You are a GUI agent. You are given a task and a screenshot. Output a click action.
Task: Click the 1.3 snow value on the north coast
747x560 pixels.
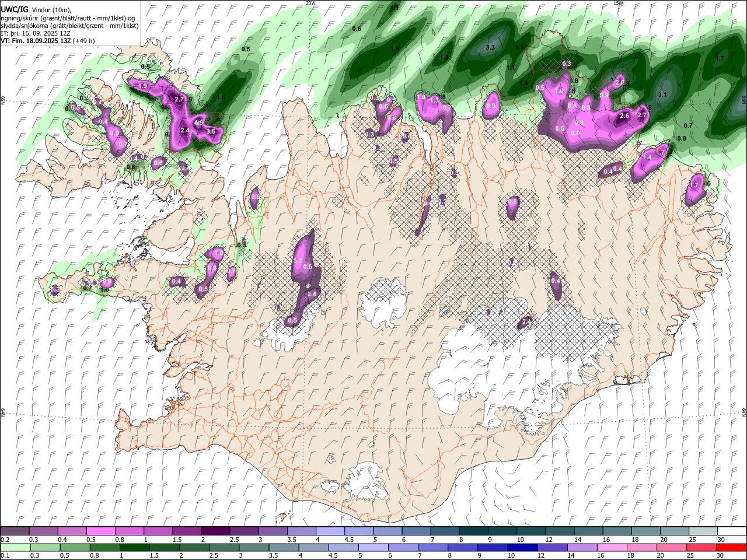click(x=434, y=100)
